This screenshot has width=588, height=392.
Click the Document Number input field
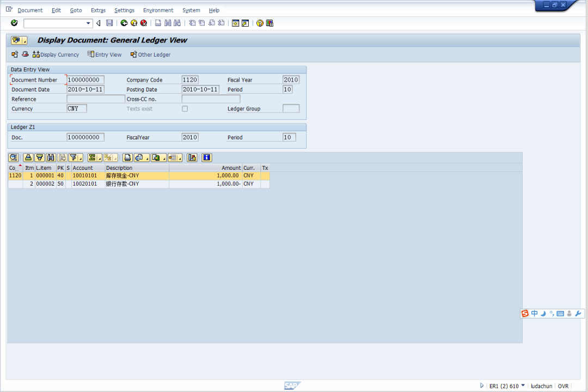pos(85,80)
